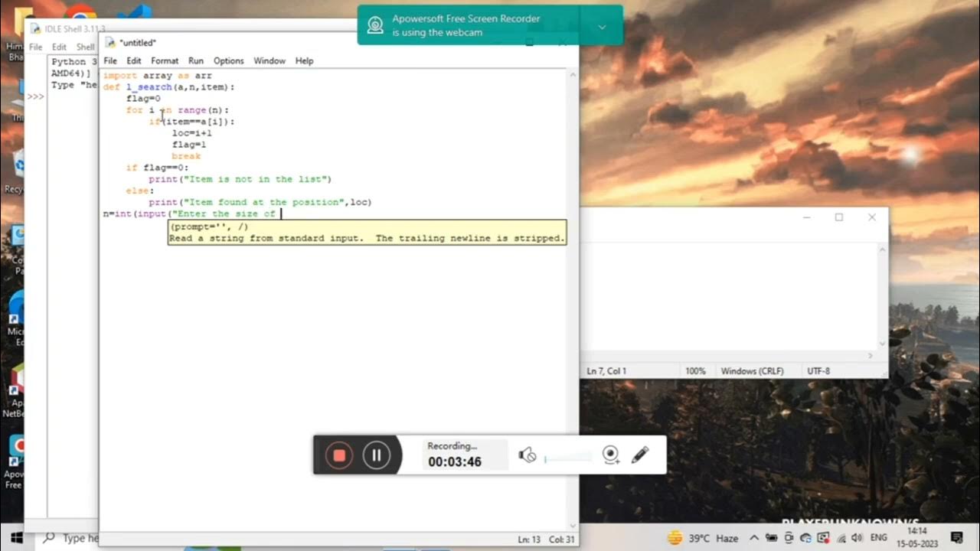The height and width of the screenshot is (551, 980).
Task: Open the recorder's pencil annotation tool
Action: pyautogui.click(x=640, y=455)
